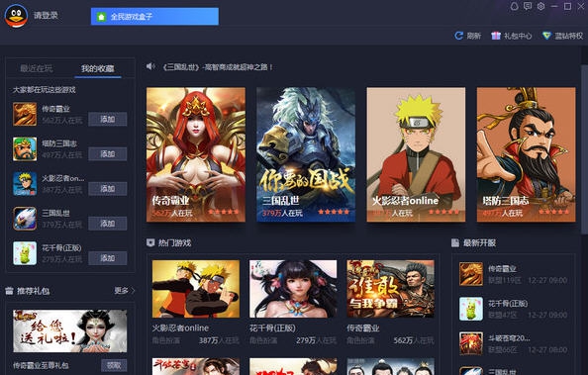Open 斗破苍穹20... server entry in 最新开服
Screen dimensions: 588x375
(514, 343)
